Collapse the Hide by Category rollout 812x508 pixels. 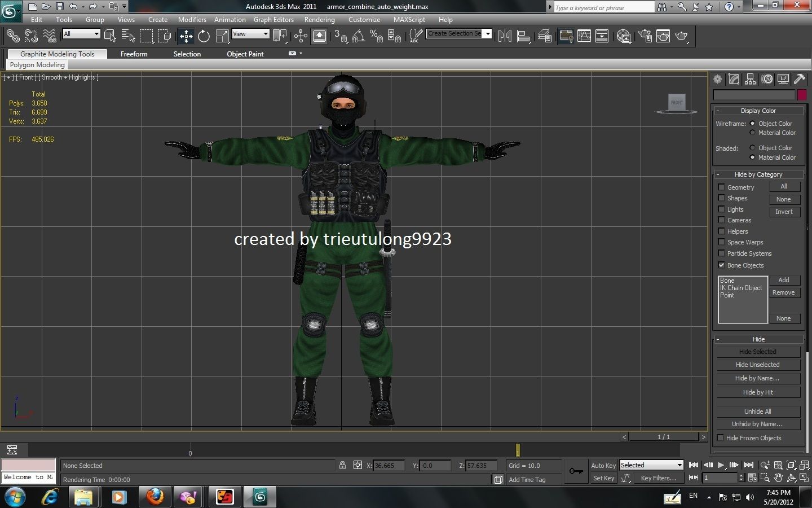tap(758, 174)
